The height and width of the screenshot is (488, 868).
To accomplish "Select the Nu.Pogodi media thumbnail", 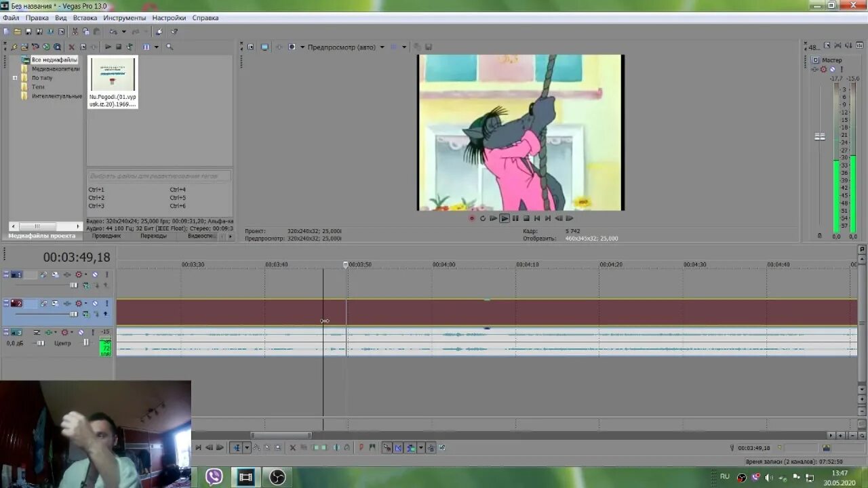I will (113, 83).
